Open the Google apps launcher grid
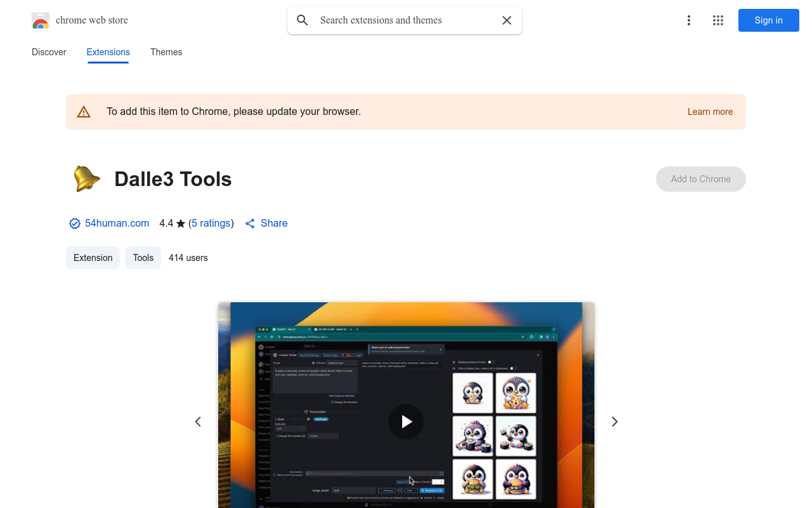 (x=718, y=20)
